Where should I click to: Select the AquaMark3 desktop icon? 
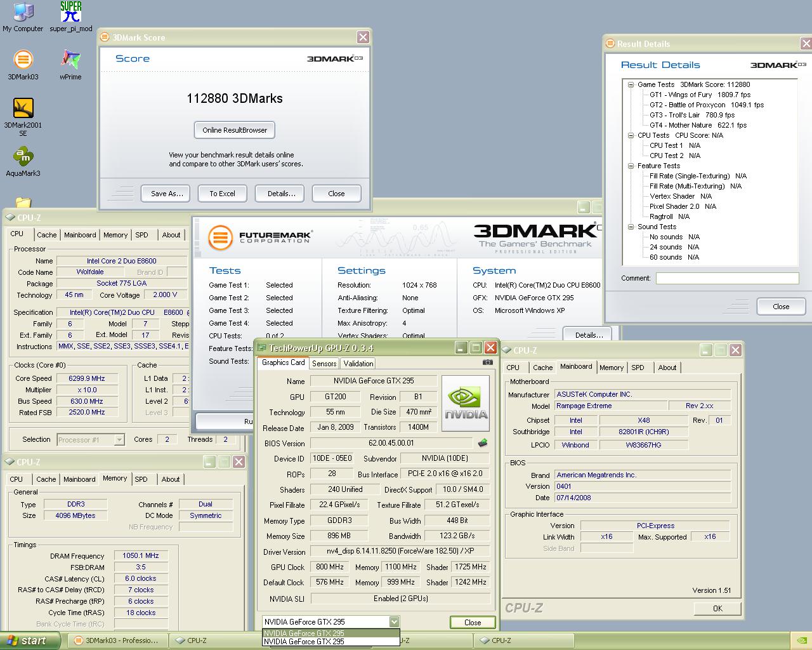(23, 162)
